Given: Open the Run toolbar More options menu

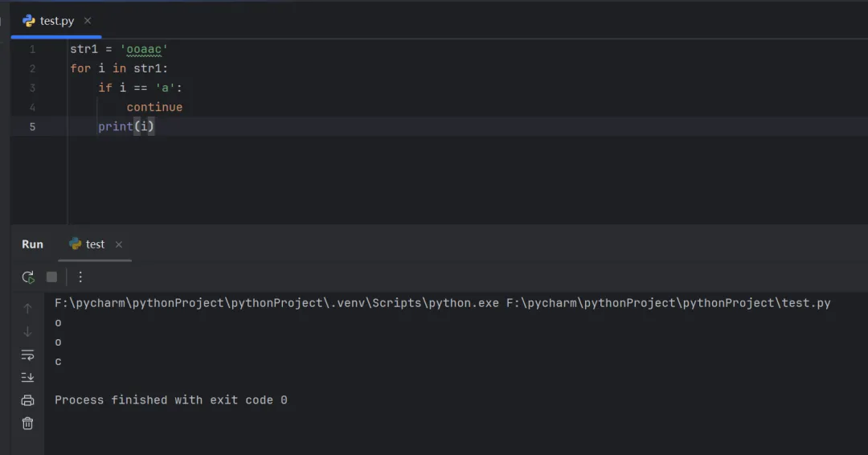Looking at the screenshot, I should 80,277.
